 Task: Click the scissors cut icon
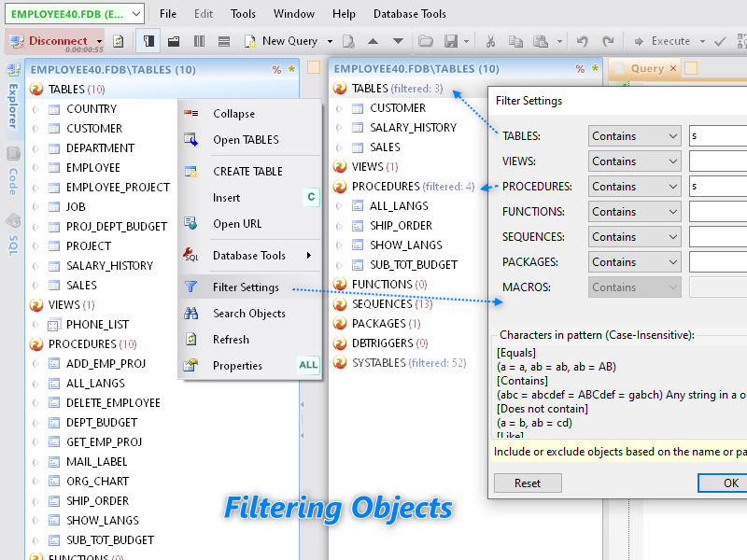coord(490,41)
